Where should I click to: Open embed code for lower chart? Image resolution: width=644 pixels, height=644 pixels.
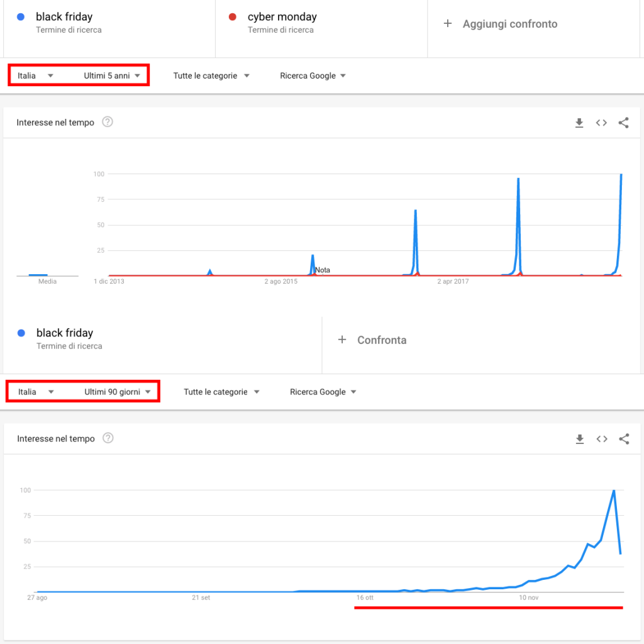pyautogui.click(x=602, y=439)
